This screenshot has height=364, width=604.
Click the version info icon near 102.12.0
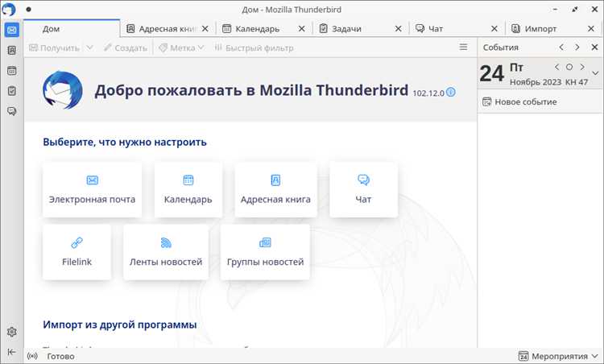451,92
